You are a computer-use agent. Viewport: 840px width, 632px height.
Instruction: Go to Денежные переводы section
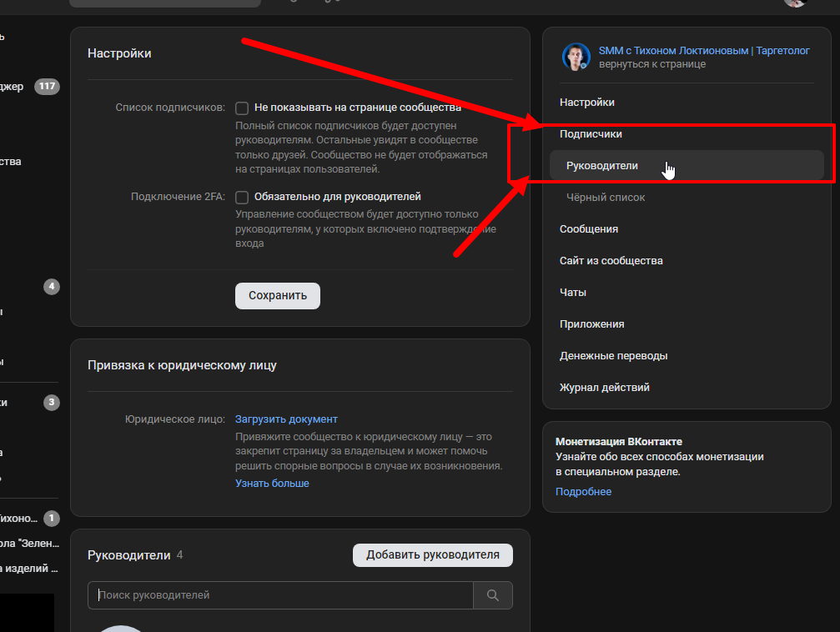[613, 356]
